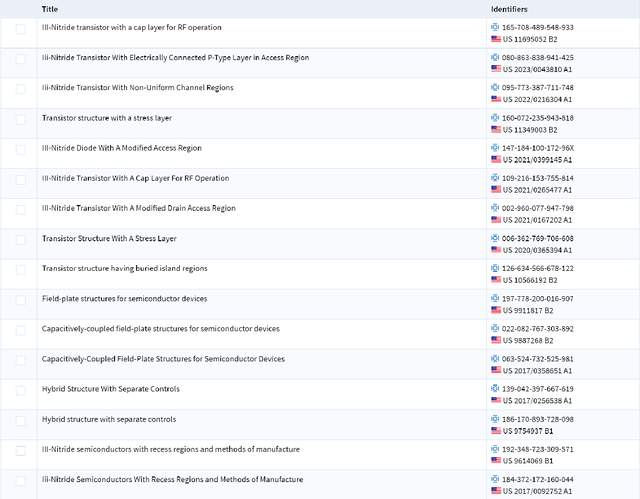Image resolution: width=640 pixels, height=499 pixels.
Task: Click Lens ID icon beside 109-216-153-755-814
Action: point(495,177)
